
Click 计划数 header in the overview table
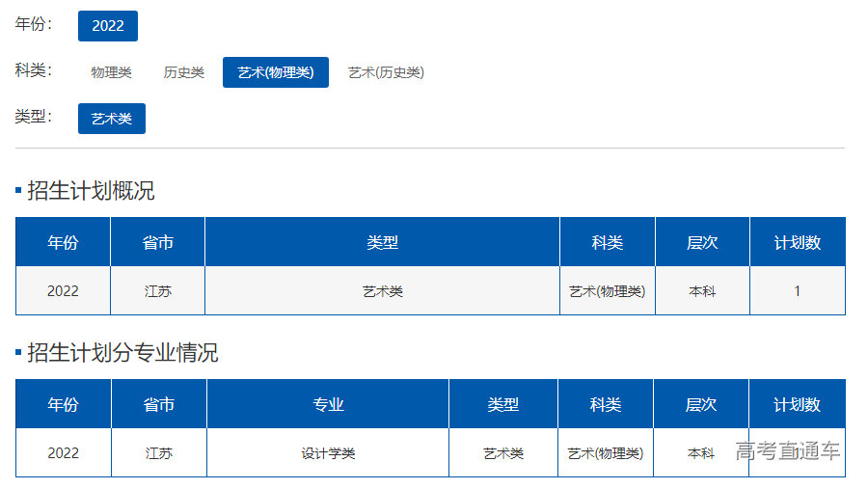797,243
